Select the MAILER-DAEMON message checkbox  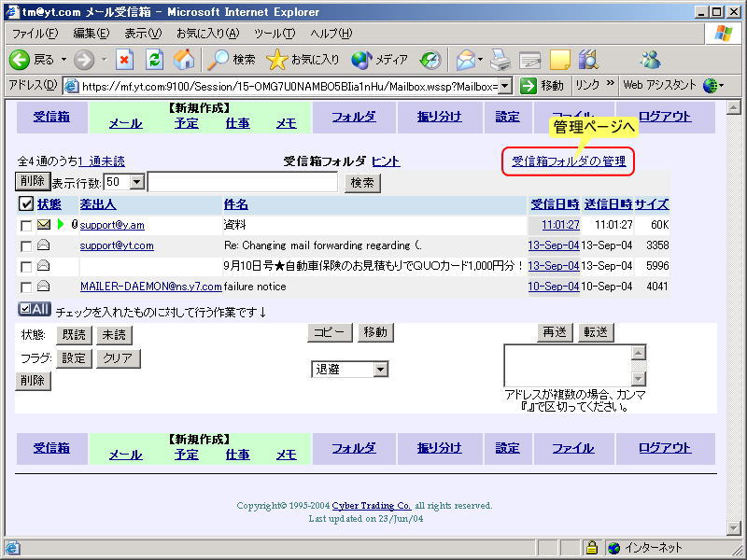pyautogui.click(x=26, y=287)
